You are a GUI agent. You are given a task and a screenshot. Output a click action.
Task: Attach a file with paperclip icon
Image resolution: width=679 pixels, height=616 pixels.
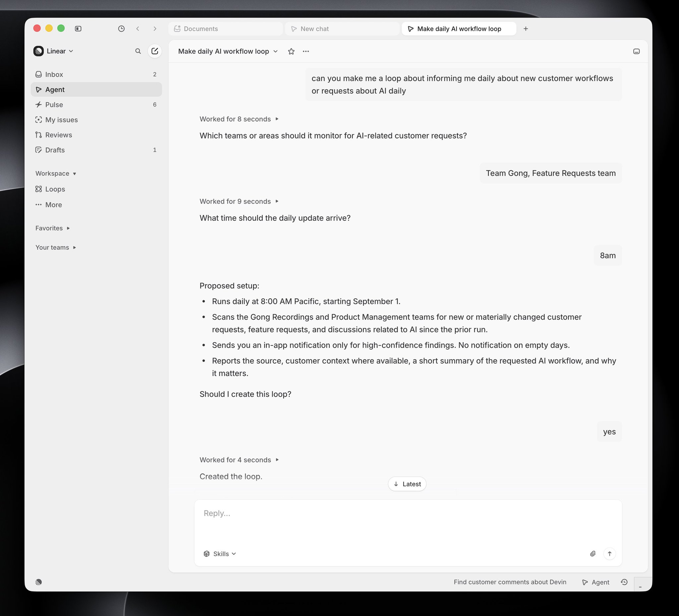point(593,554)
